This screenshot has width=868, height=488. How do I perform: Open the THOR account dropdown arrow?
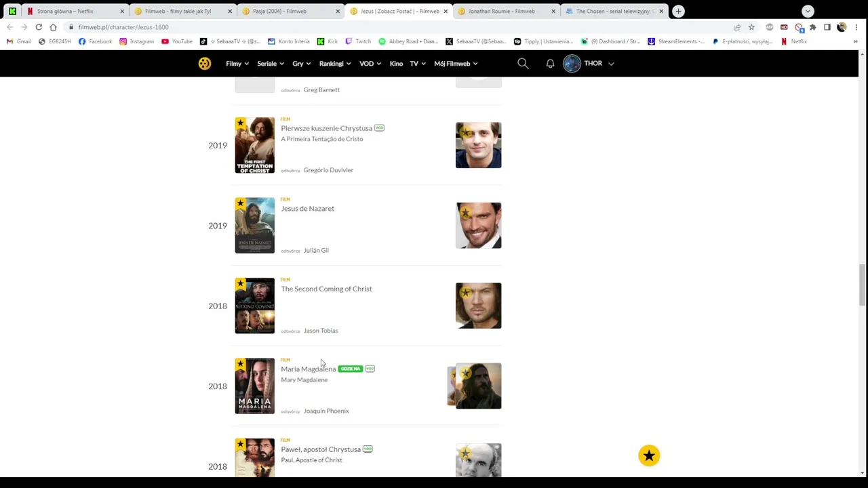tap(611, 64)
